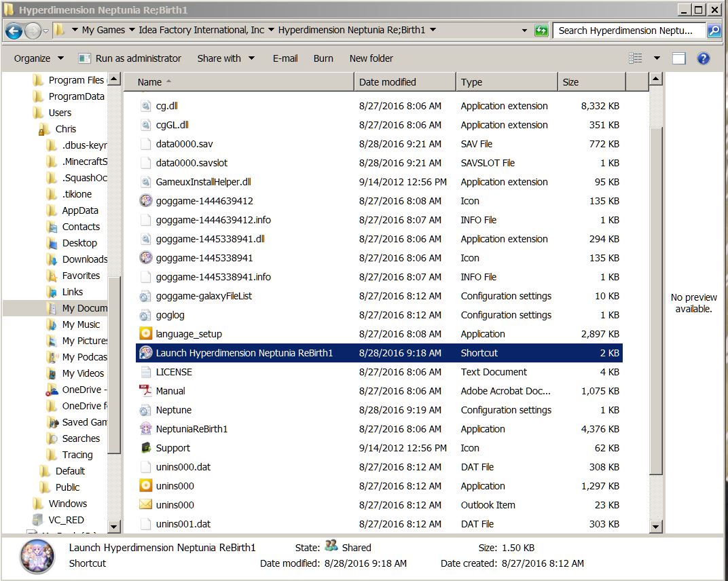Image resolution: width=728 pixels, height=581 pixels.
Task: Select the data0000.sav file name
Action: [184, 144]
